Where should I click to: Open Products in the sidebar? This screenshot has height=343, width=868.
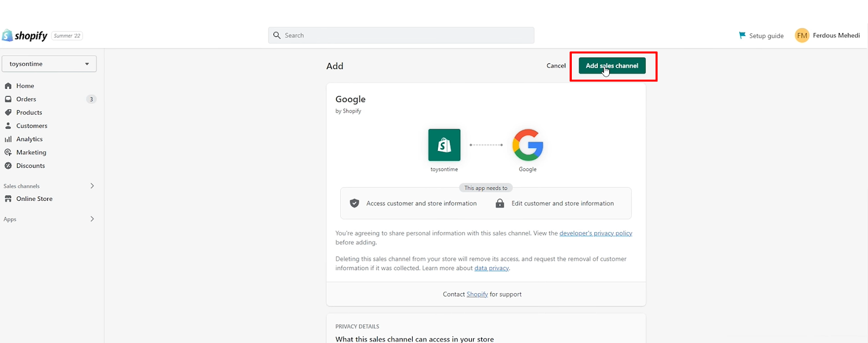pos(29,112)
